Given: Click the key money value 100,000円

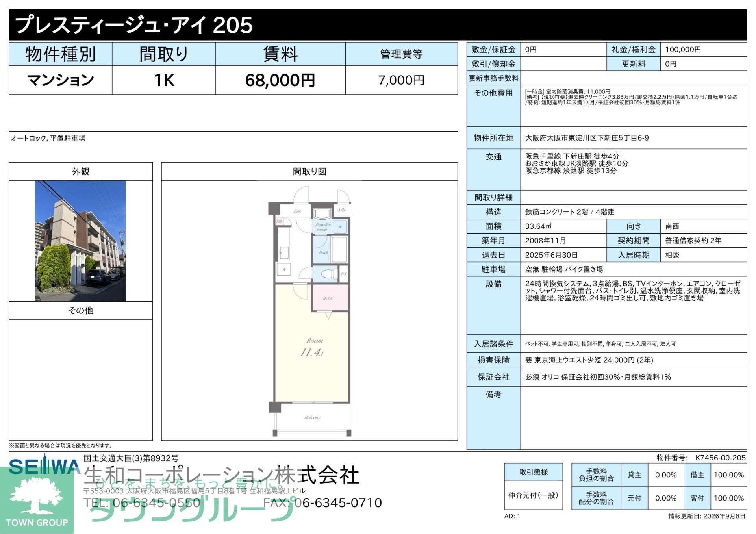Looking at the screenshot, I should (683, 50).
